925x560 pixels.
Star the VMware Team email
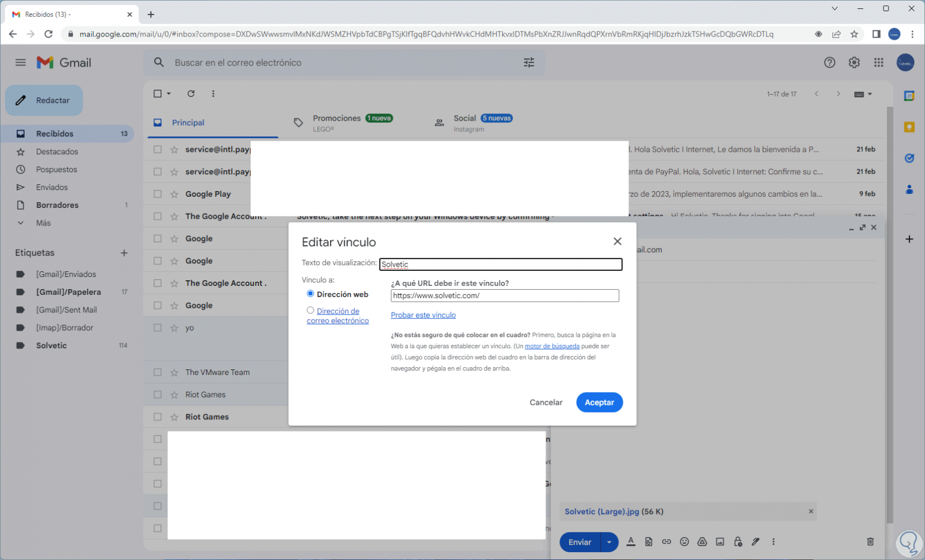click(174, 372)
